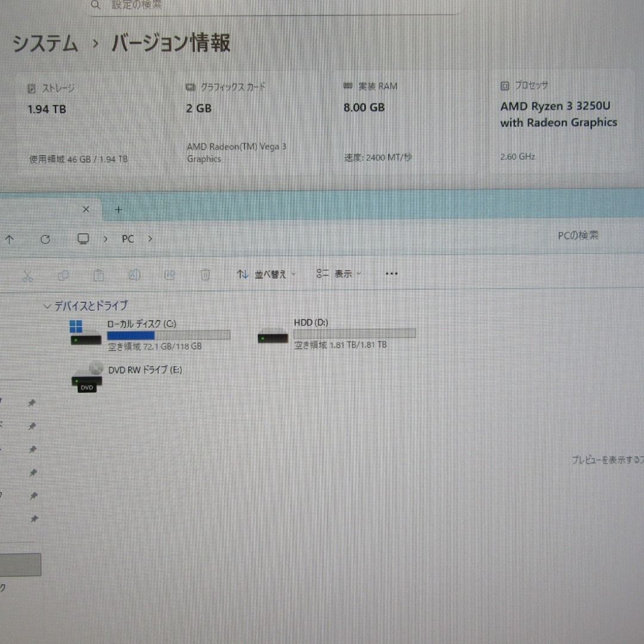
Task: Click the Rename icon in the toolbar
Action: (134, 274)
